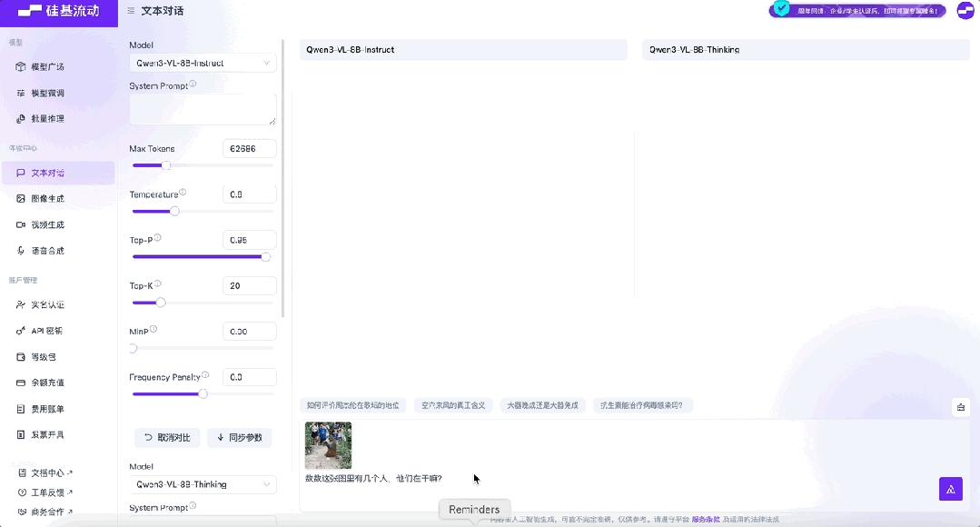Click the Temperature value field

tap(250, 194)
